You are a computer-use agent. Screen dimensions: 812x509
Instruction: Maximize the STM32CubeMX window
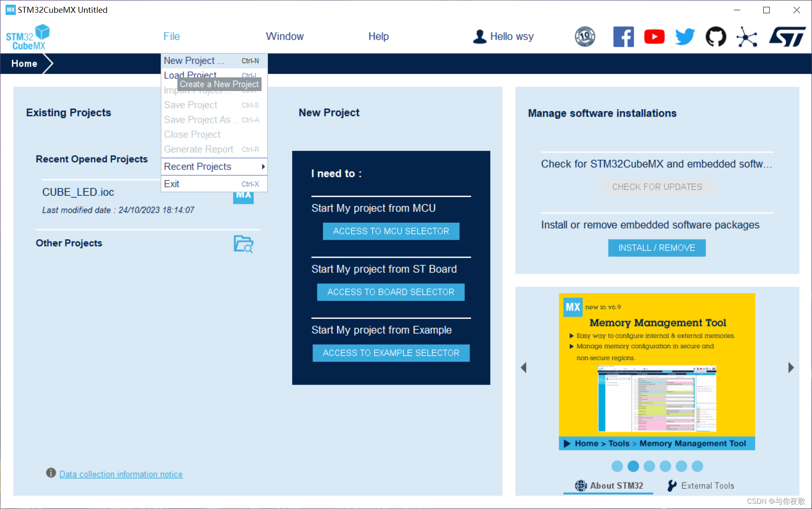[766, 10]
